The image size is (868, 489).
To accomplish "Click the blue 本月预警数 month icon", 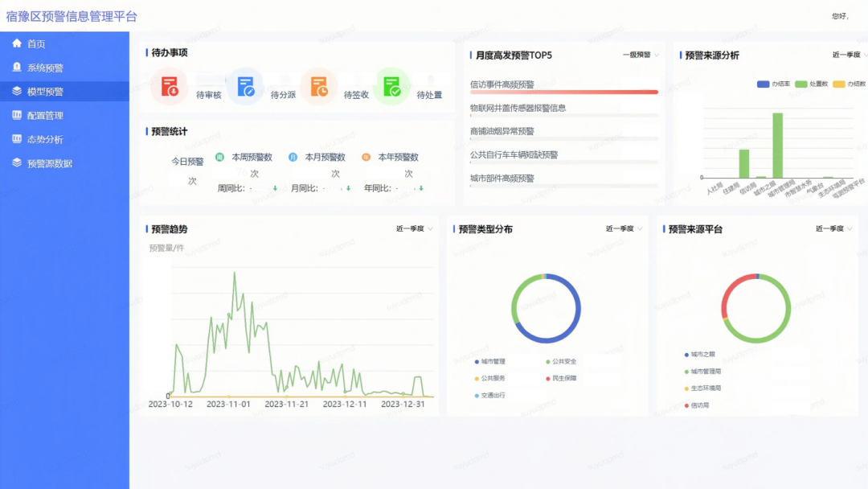I will click(293, 158).
